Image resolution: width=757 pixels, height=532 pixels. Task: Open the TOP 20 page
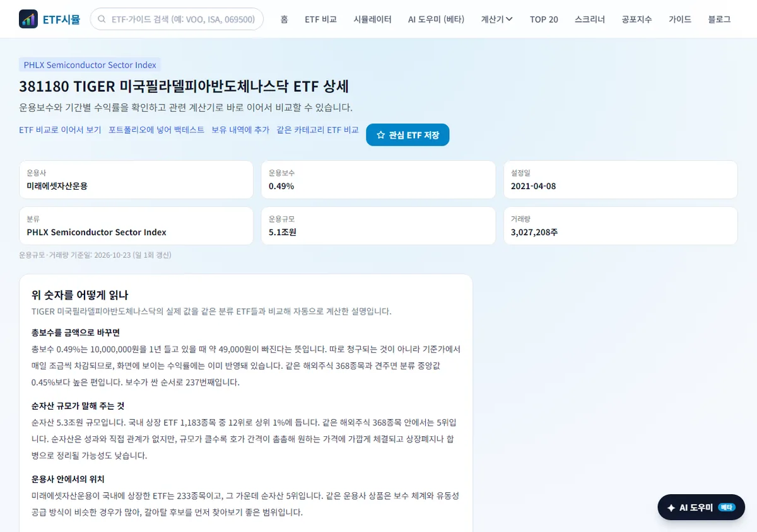tap(544, 19)
